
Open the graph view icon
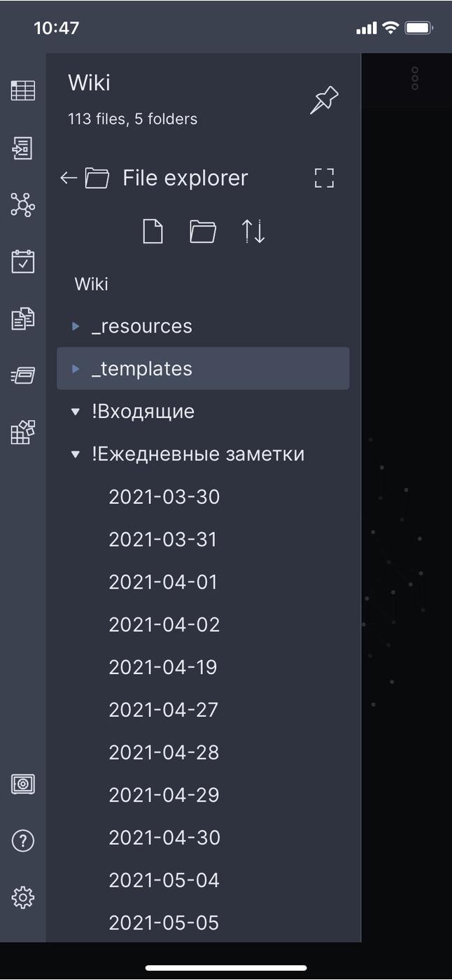coord(23,205)
